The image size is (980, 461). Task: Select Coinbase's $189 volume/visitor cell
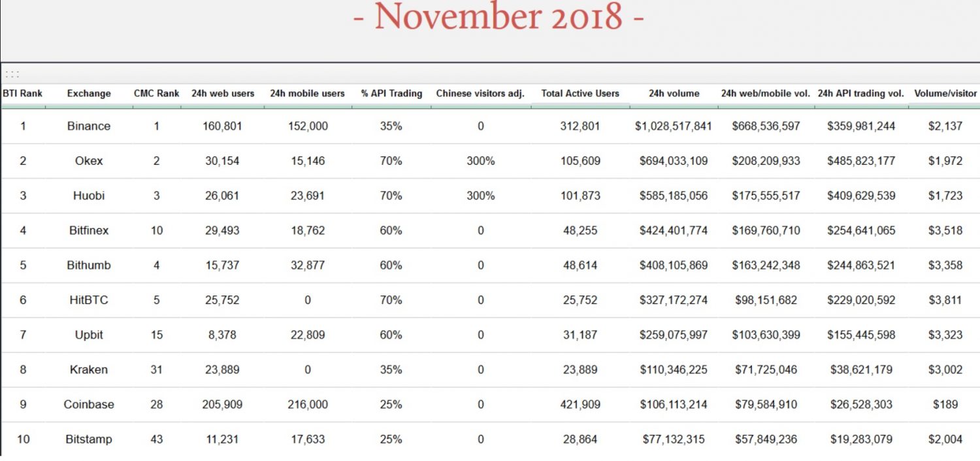pyautogui.click(x=945, y=405)
